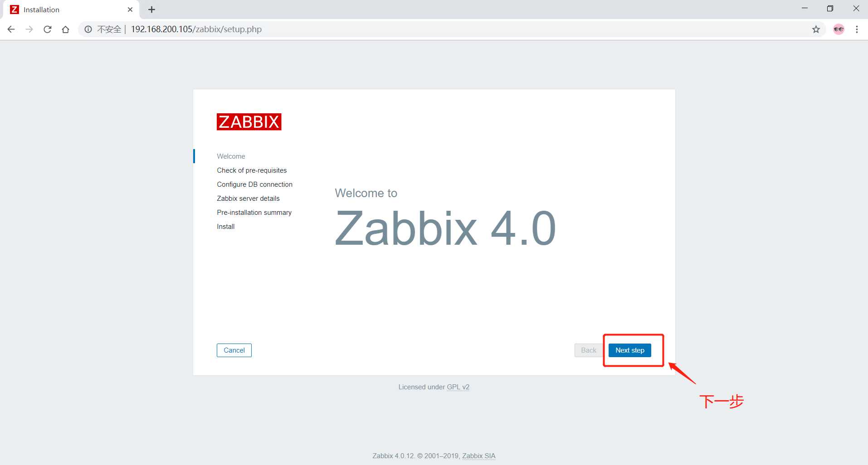Click the browser forward arrow
This screenshot has height=465, width=868.
tap(29, 29)
